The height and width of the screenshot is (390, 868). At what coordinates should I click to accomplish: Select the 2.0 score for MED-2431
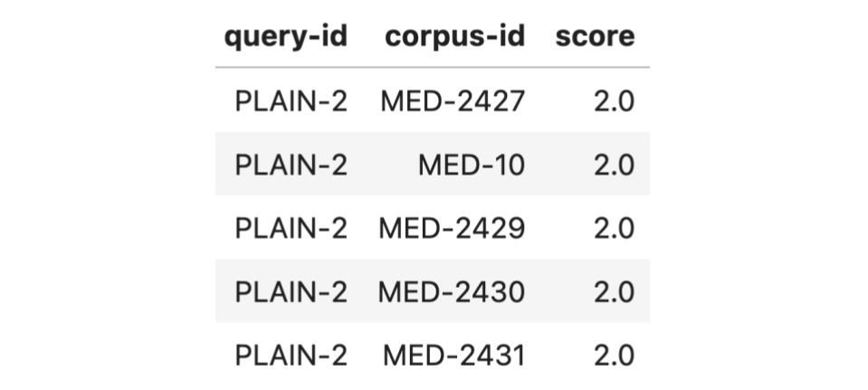pyautogui.click(x=614, y=355)
